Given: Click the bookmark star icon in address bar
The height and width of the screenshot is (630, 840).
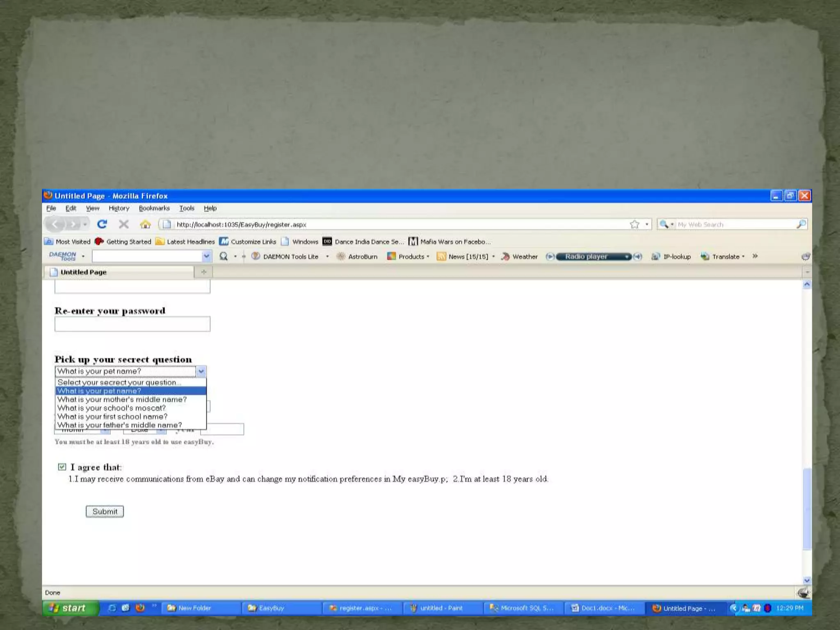Looking at the screenshot, I should pos(635,224).
